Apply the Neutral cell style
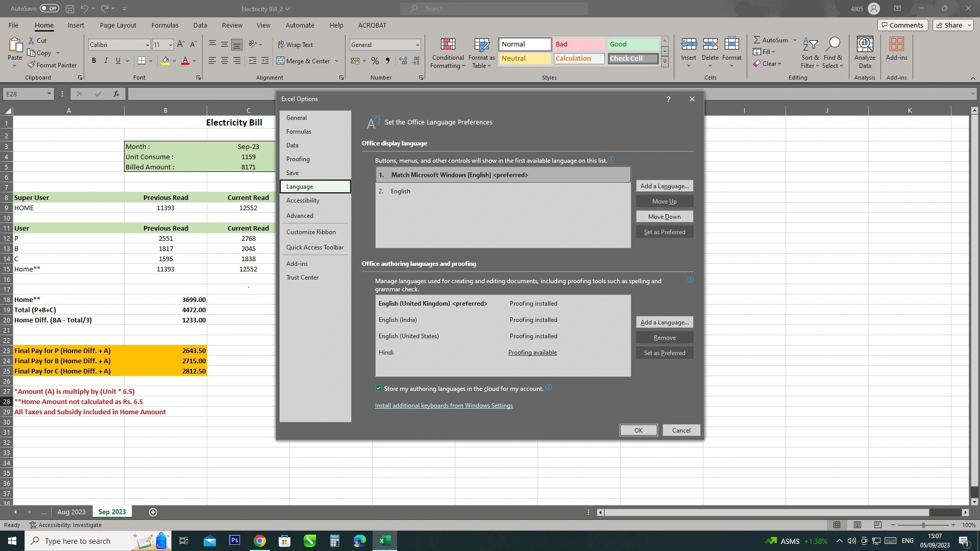980x551 pixels. [525, 59]
